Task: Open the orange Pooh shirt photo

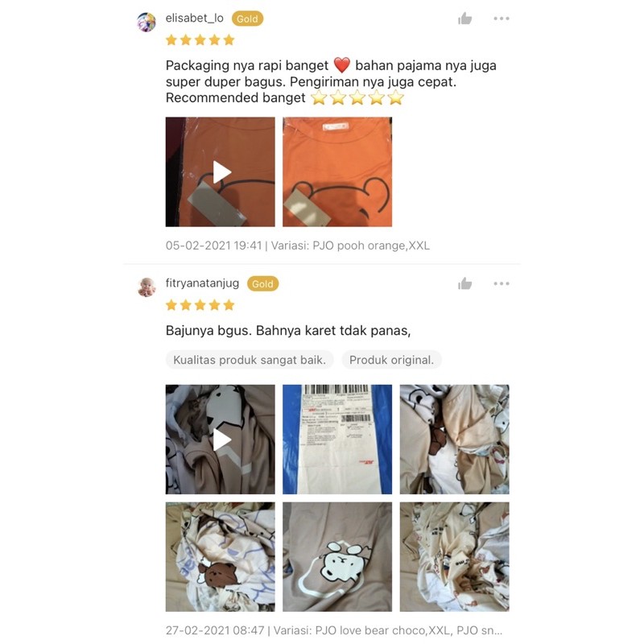Action: point(337,171)
